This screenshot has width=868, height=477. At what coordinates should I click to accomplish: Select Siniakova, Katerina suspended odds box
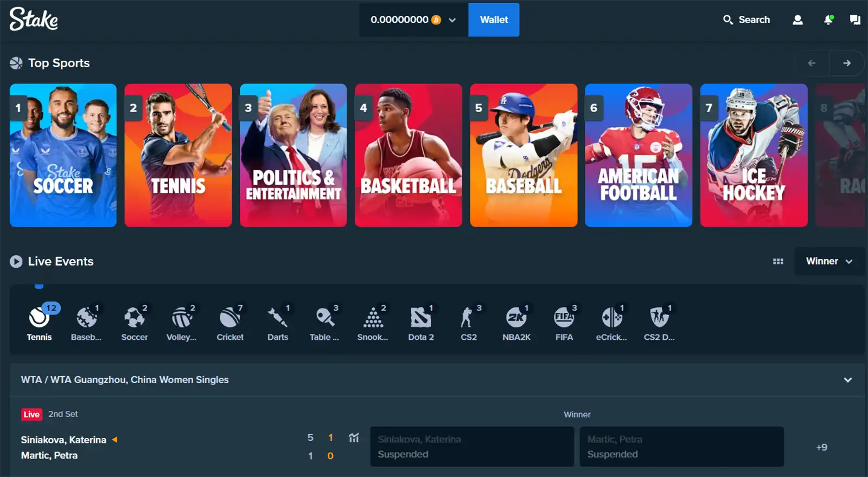click(472, 447)
